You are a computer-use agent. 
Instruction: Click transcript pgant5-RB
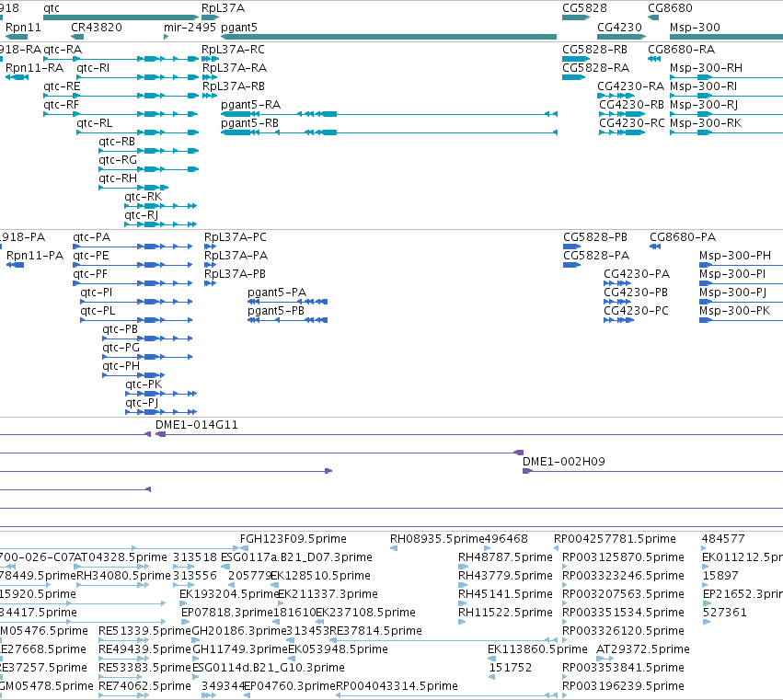click(x=389, y=132)
